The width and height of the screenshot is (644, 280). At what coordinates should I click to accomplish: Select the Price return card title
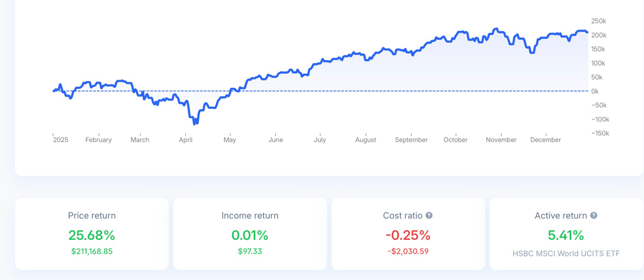point(92,216)
